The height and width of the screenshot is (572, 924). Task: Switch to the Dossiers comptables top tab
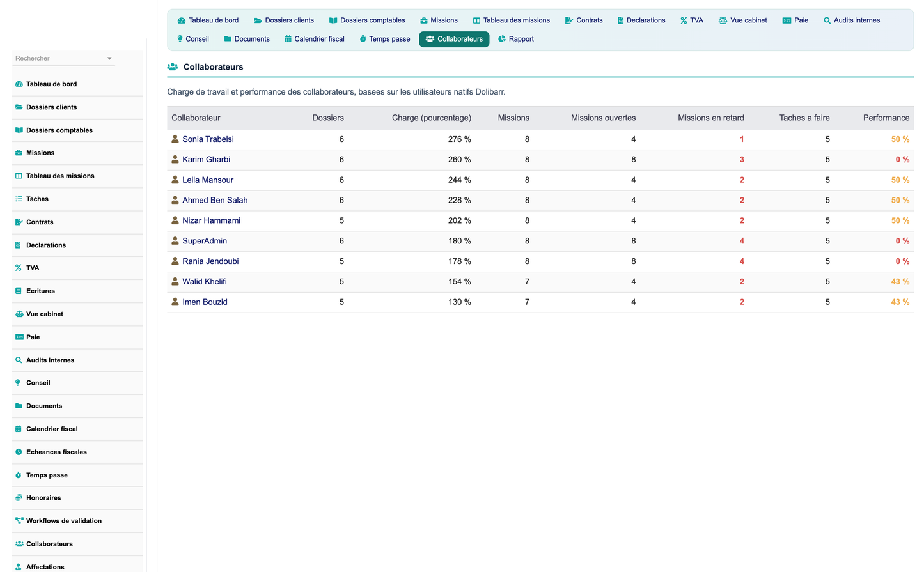pos(367,20)
